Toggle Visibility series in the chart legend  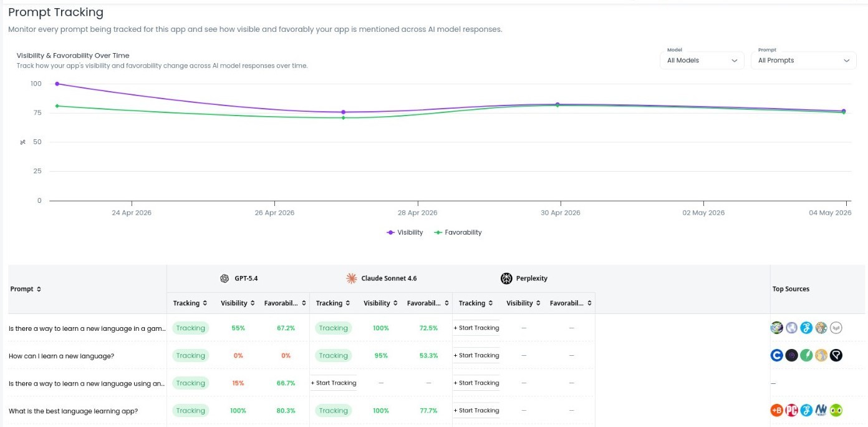tap(405, 232)
